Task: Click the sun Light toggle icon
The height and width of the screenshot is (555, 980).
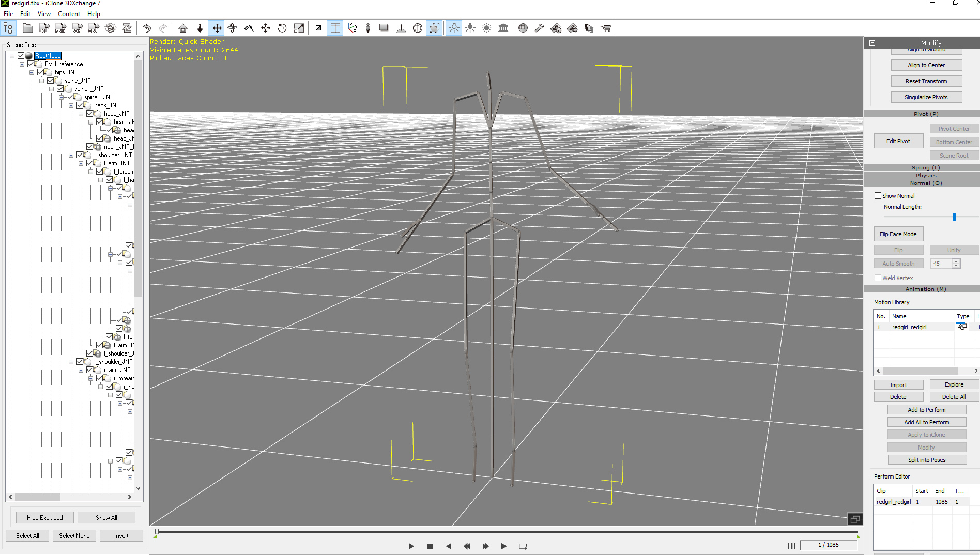Action: [487, 28]
